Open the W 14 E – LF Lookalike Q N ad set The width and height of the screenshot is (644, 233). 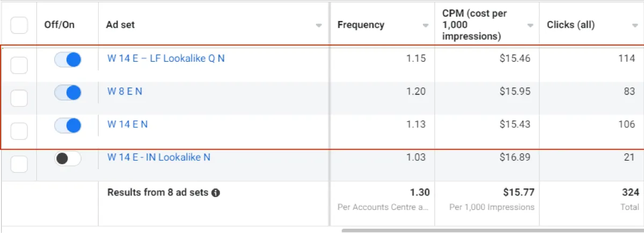click(166, 59)
